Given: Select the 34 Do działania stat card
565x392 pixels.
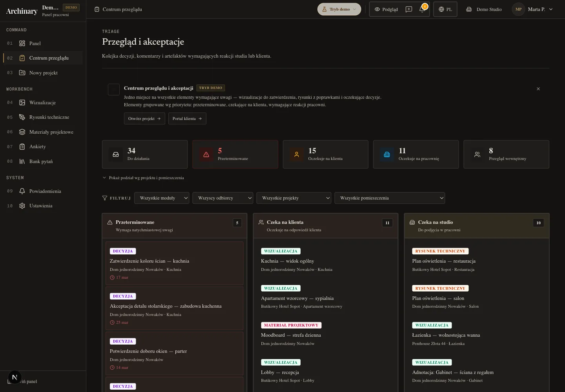Looking at the screenshot, I should [x=145, y=154].
